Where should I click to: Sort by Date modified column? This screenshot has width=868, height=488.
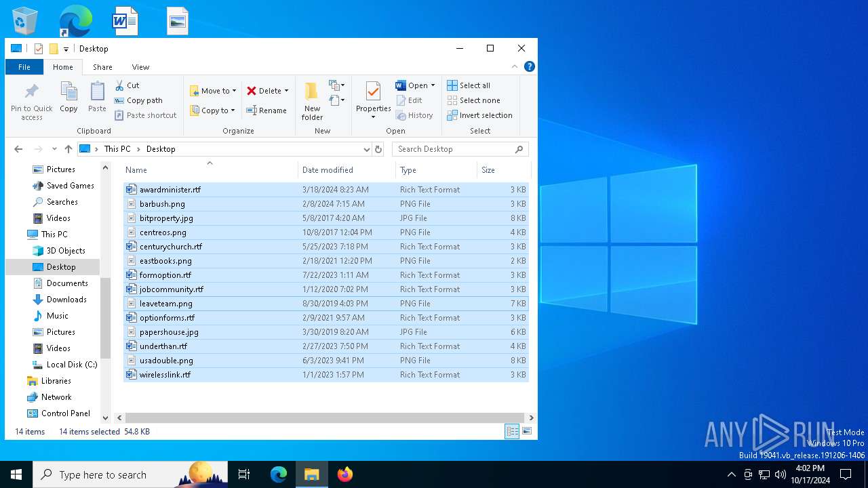click(347, 170)
